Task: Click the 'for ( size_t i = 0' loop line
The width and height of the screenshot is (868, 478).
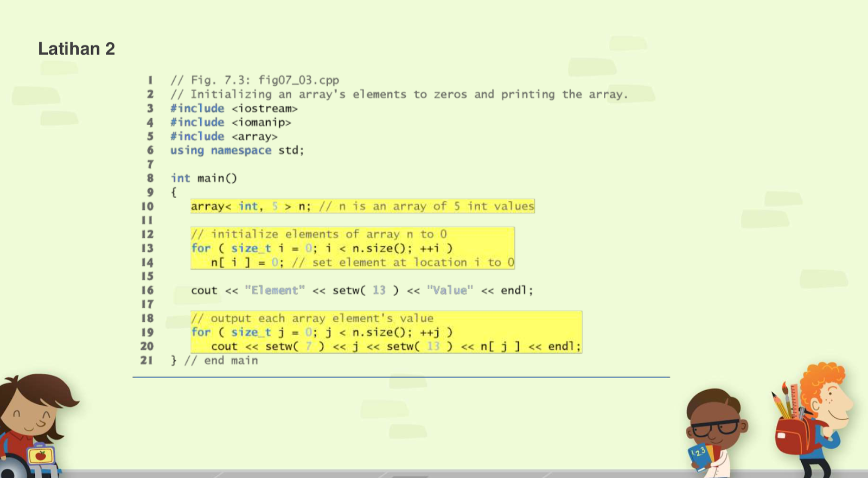Action: (x=322, y=248)
